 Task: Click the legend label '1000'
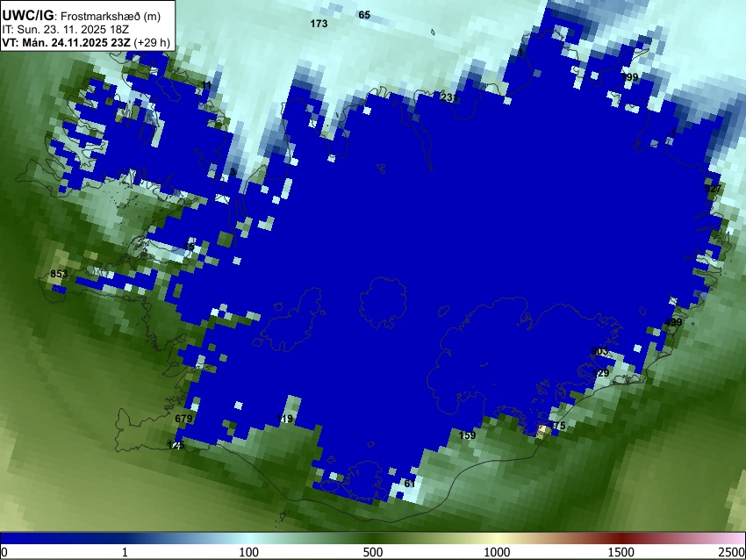pos(497,552)
